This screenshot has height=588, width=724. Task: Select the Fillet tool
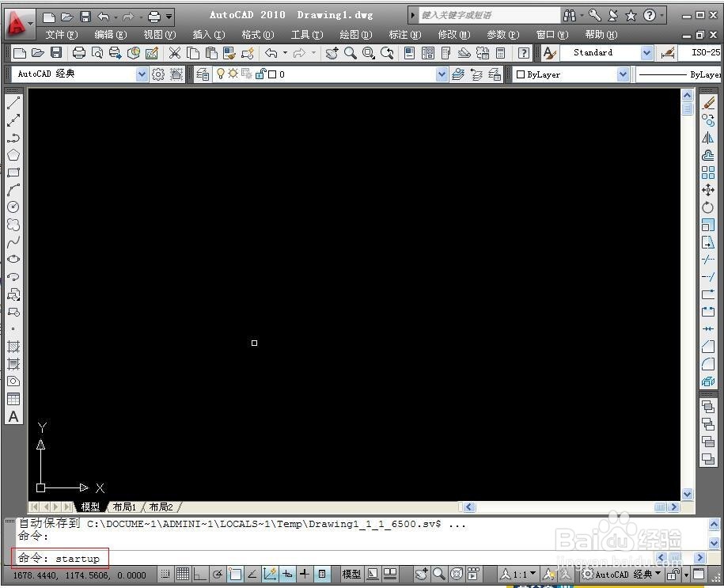[x=708, y=364]
